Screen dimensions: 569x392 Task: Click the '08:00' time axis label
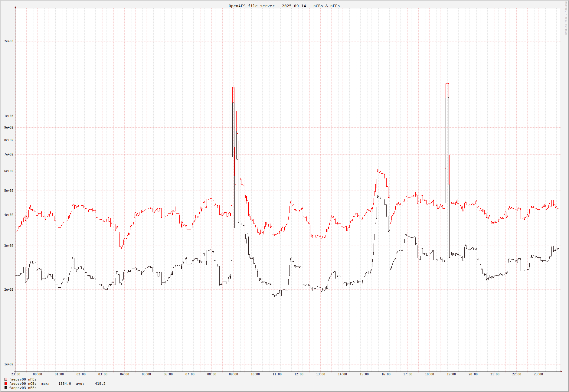point(212,374)
